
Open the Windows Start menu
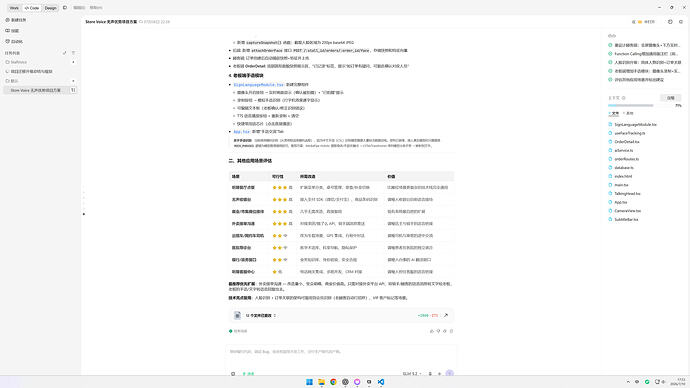[x=309, y=382]
